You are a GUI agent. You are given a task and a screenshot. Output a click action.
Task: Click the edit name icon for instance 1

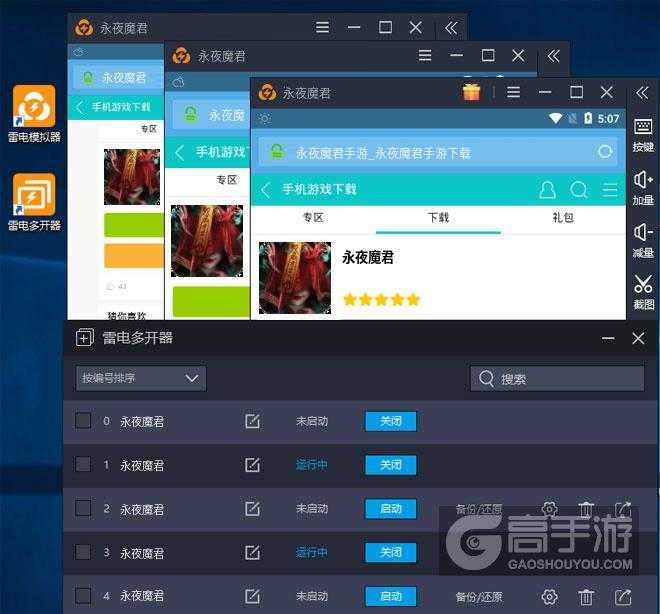click(252, 465)
